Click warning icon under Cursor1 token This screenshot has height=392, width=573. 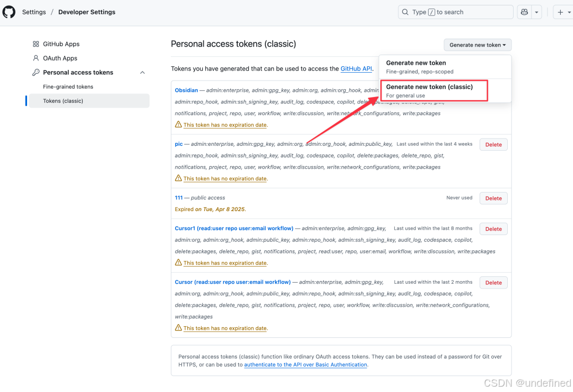(x=178, y=263)
